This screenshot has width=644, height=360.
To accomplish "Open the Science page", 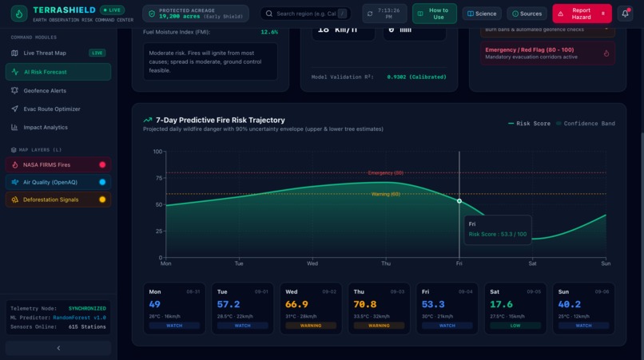I will point(482,14).
